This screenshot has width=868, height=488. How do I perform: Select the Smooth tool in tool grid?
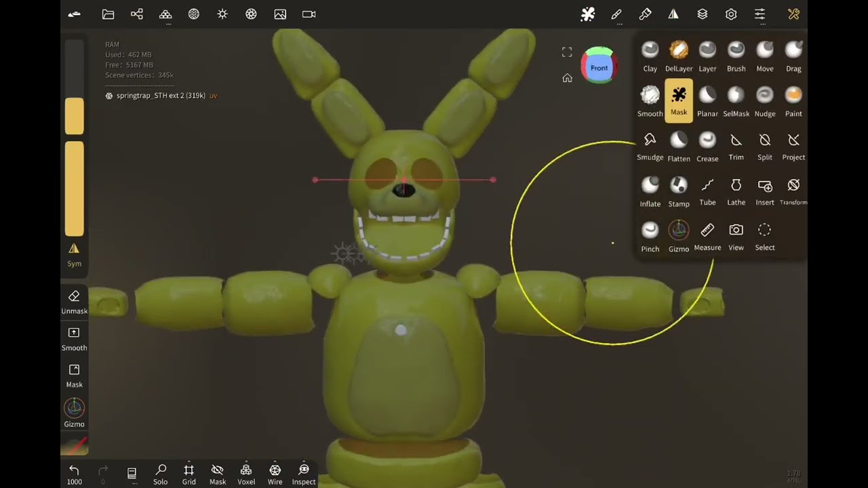pos(650,102)
